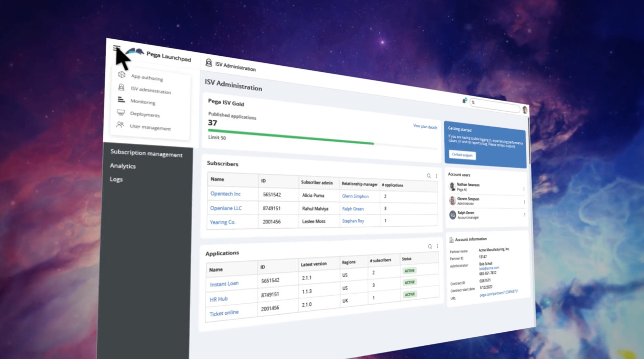Click search icon in Applications table

tap(430, 246)
